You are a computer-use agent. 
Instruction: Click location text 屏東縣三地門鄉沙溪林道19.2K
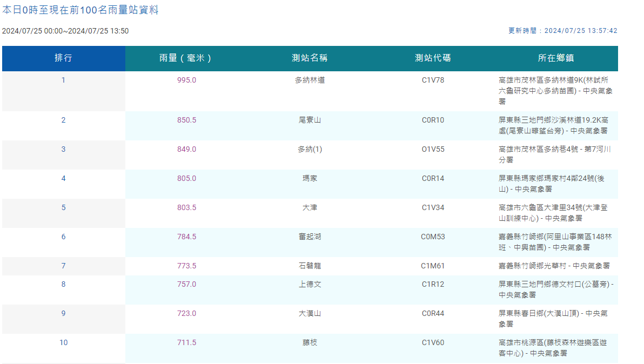[x=550, y=120]
